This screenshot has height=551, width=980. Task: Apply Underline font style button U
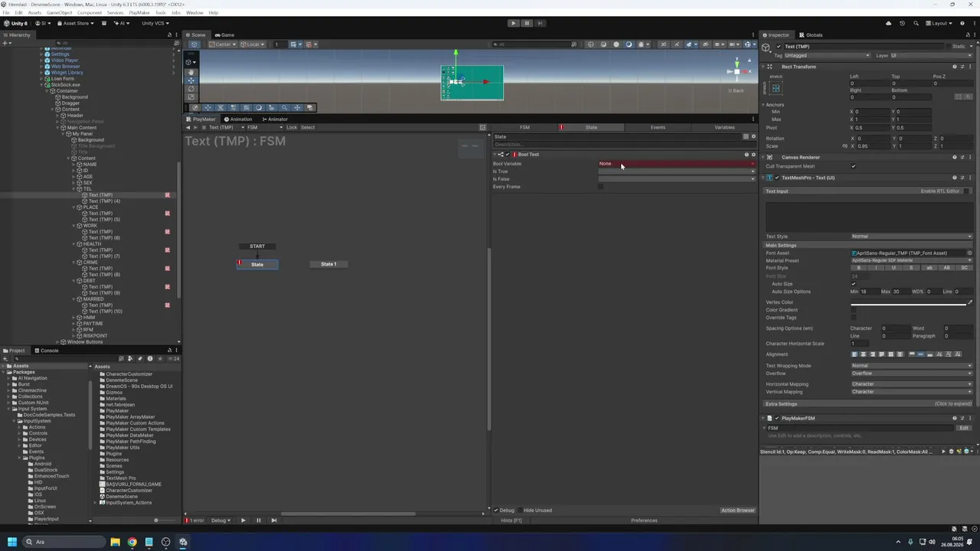893,268
